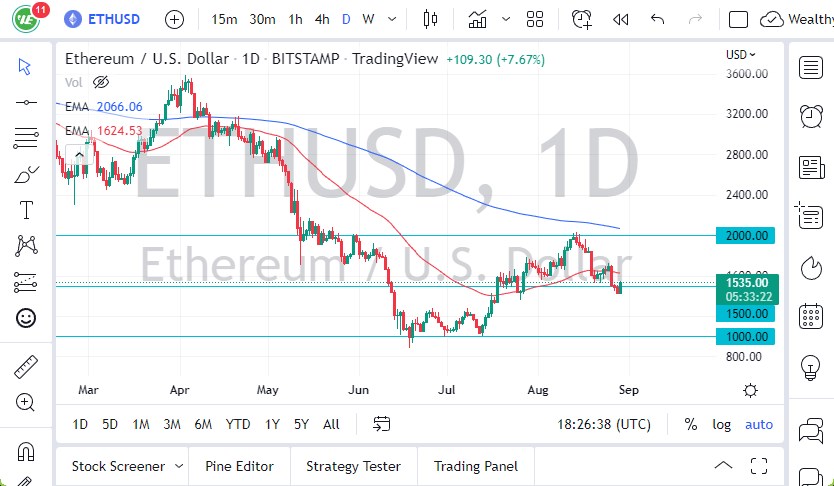Image resolution: width=834 pixels, height=486 pixels.
Task: Click the Undo arrow
Action: [657, 19]
